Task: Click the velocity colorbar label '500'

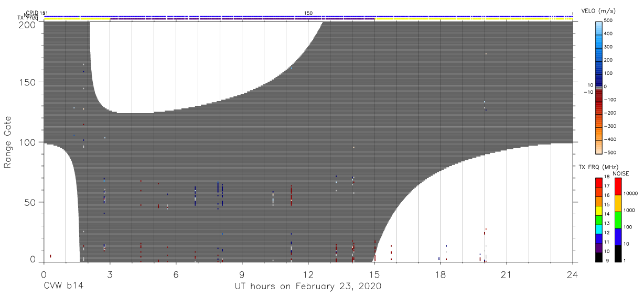Action: (609, 21)
